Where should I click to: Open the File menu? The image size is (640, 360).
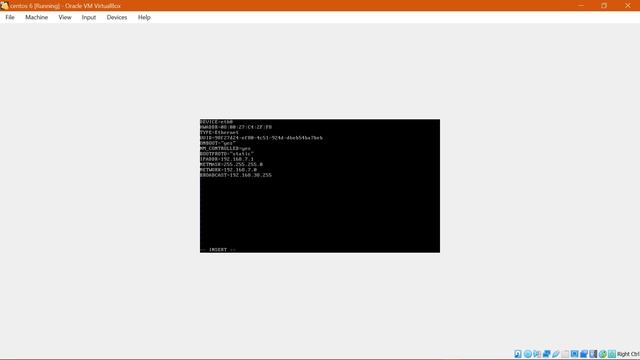click(10, 17)
